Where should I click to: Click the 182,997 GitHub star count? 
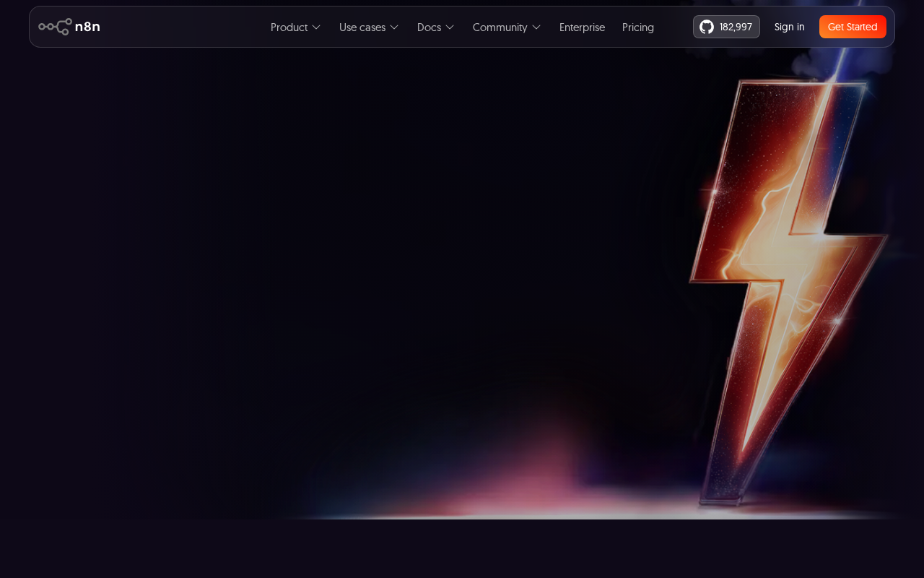tap(736, 27)
